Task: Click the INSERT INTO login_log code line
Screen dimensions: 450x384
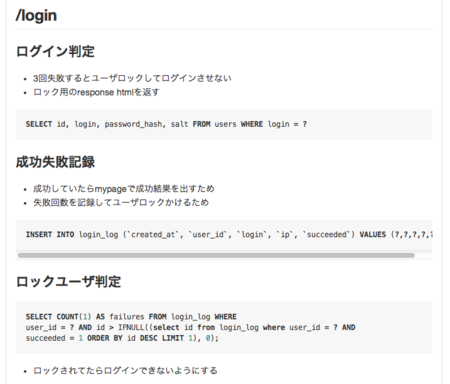Action: [x=229, y=235]
